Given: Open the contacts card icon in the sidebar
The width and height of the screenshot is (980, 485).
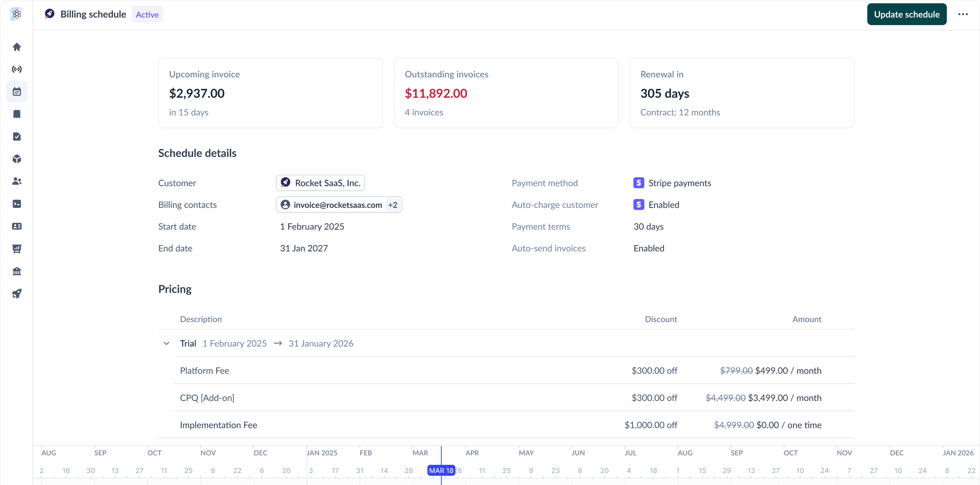Looking at the screenshot, I should click(x=17, y=226).
